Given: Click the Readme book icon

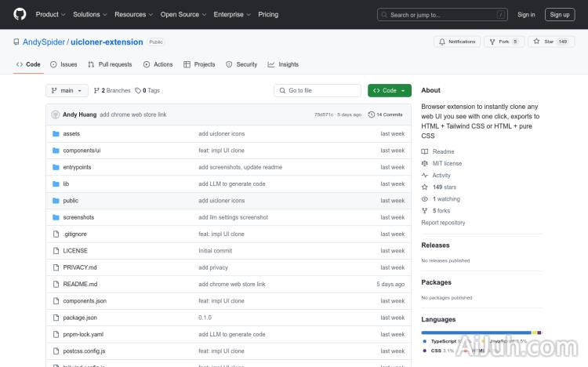Looking at the screenshot, I should point(425,151).
